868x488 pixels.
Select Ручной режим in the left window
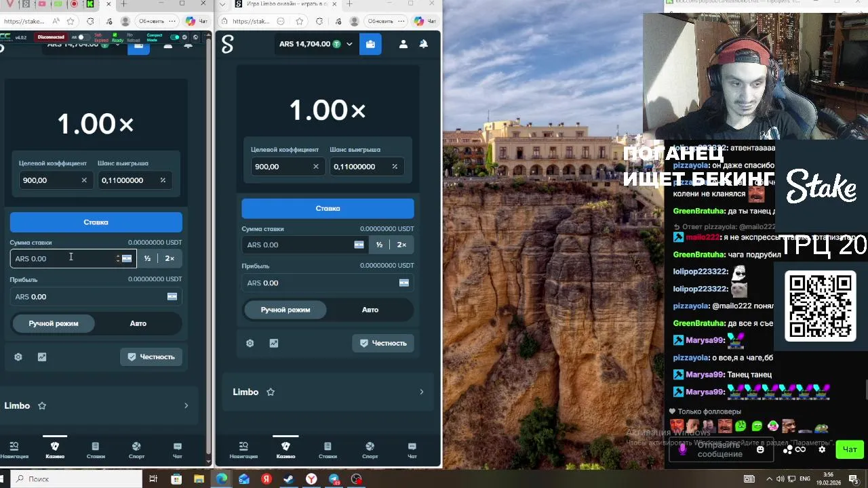[54, 323]
